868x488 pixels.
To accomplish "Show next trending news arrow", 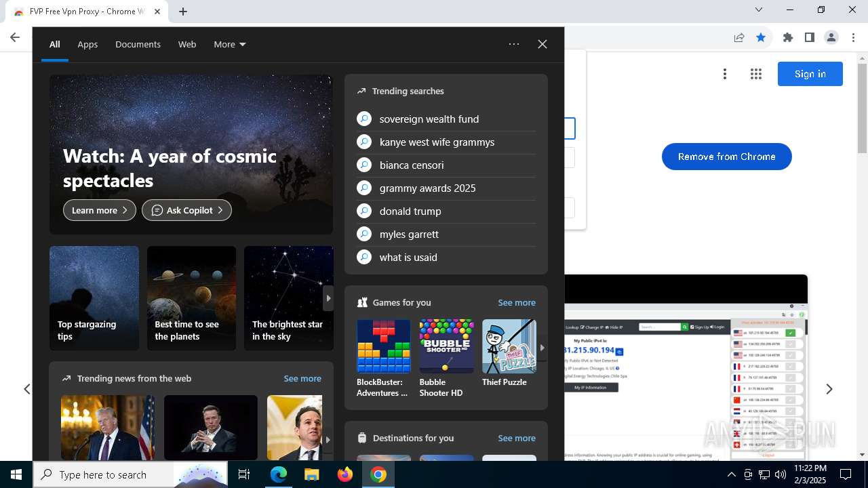I will click(x=328, y=439).
